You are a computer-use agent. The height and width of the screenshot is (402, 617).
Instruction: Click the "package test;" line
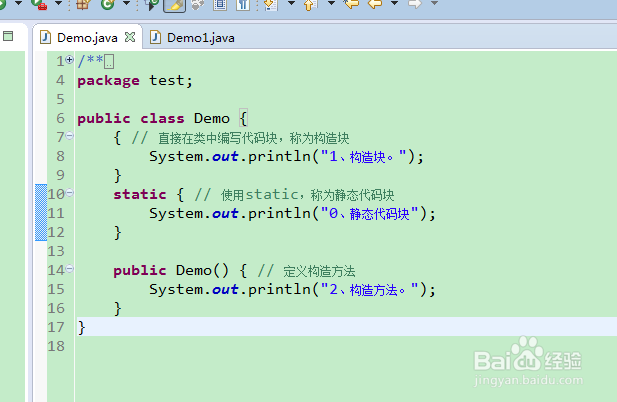(135, 81)
